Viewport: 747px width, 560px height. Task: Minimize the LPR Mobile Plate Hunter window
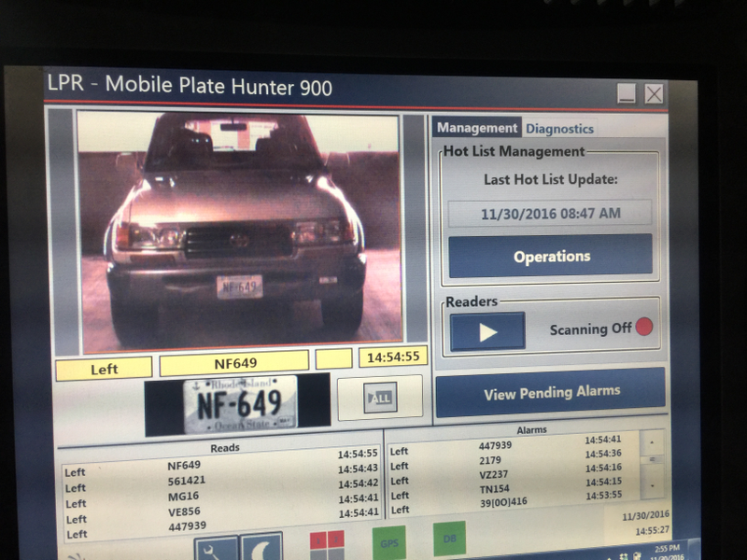(627, 92)
